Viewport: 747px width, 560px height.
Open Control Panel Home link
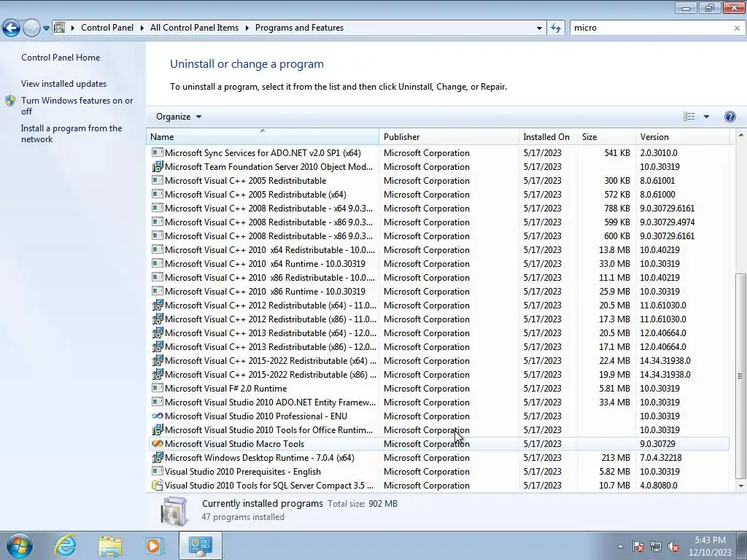(61, 58)
